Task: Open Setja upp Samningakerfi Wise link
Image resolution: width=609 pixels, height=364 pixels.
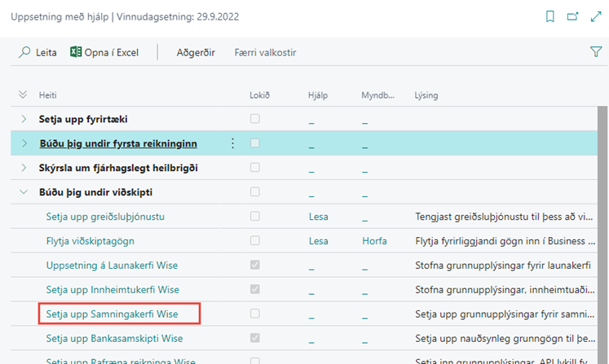Action: [112, 314]
